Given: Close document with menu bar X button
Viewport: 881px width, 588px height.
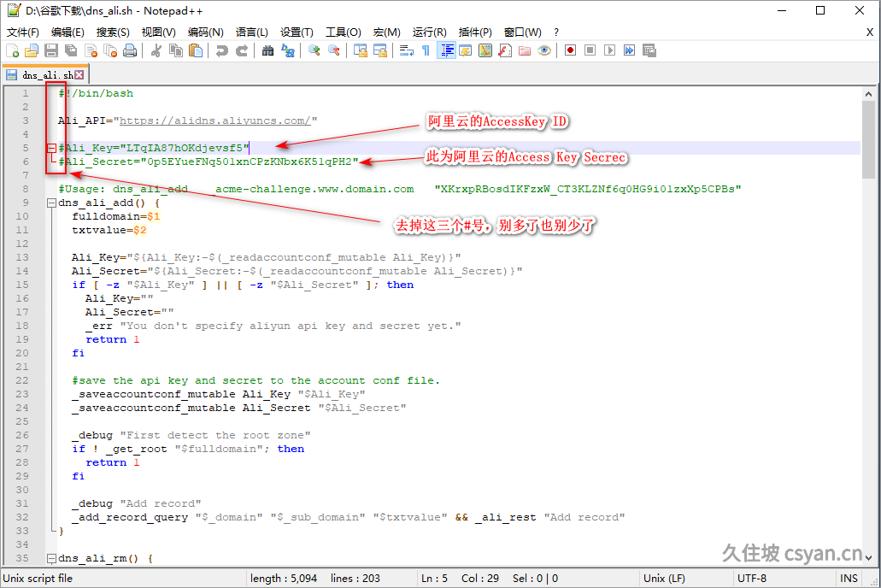Looking at the screenshot, I should click(x=869, y=32).
